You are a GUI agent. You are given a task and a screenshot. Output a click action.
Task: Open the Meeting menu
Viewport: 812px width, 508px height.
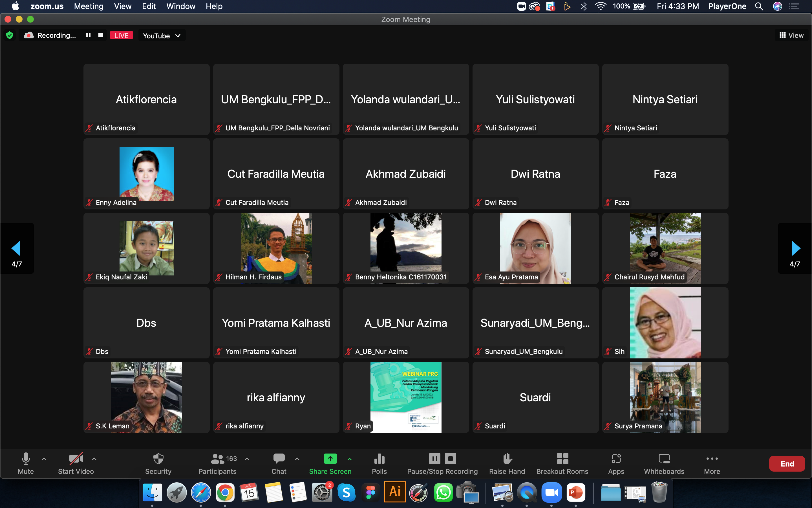click(89, 6)
